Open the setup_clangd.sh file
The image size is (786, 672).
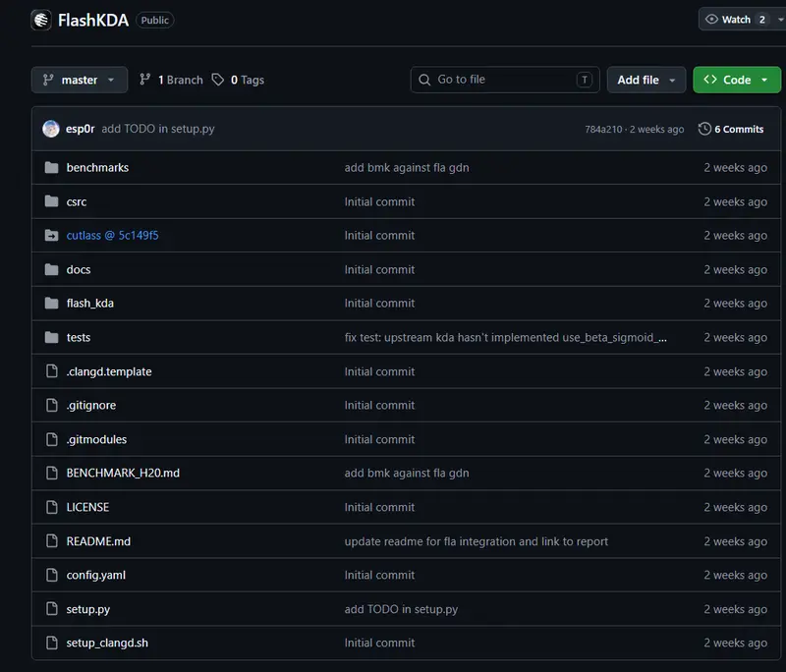pyautogui.click(x=107, y=643)
